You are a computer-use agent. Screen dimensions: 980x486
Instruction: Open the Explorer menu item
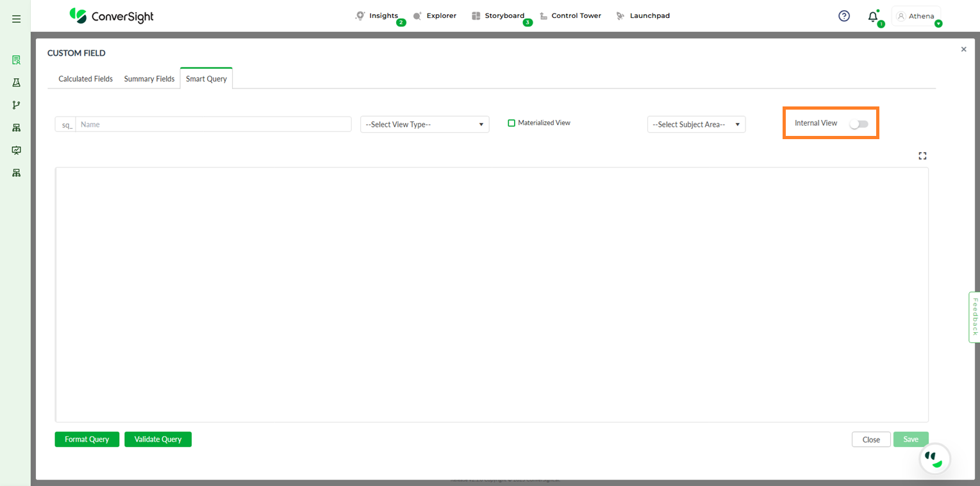[x=435, y=16]
